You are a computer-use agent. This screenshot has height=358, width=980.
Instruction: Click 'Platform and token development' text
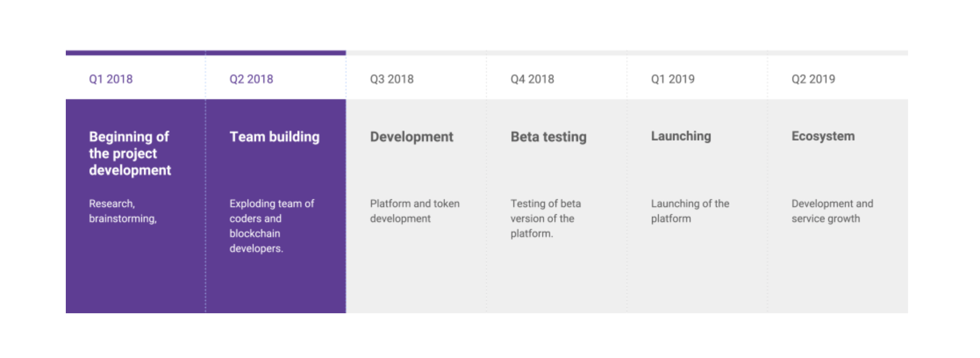click(x=415, y=211)
